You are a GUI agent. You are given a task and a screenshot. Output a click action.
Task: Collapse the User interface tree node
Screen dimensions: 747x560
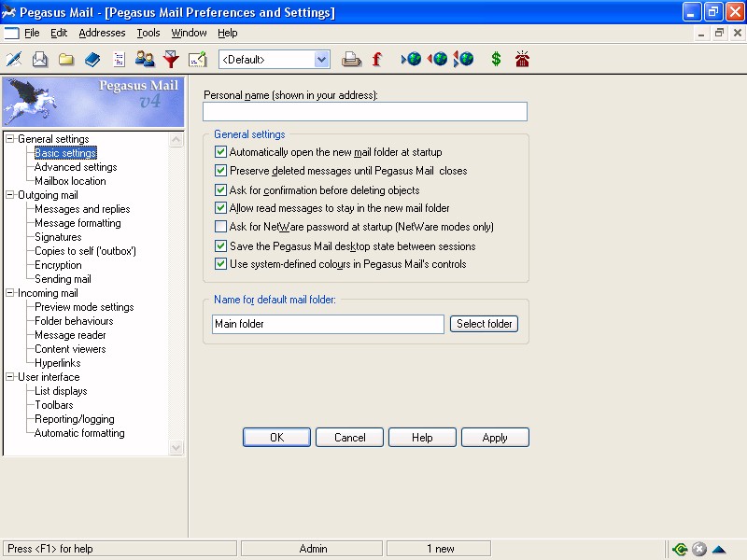coord(9,377)
